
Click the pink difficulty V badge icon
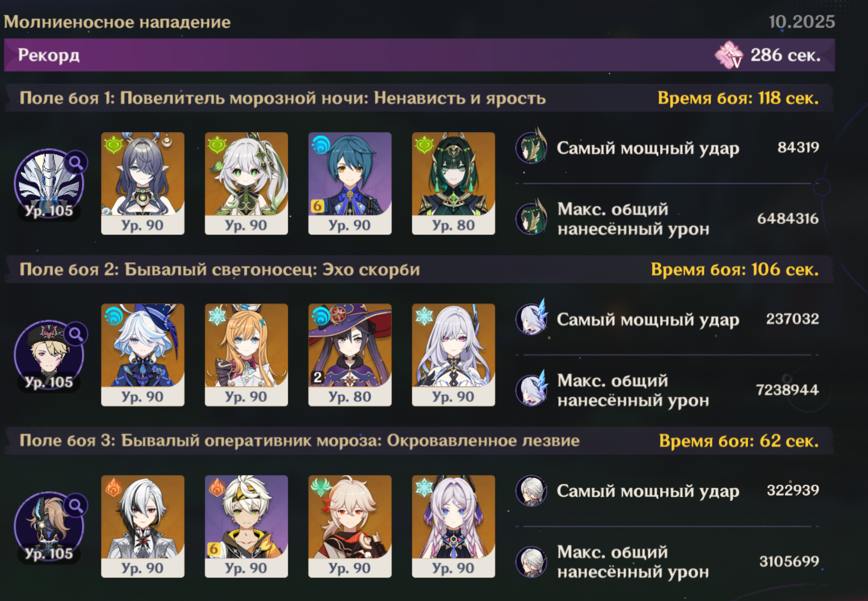(x=728, y=55)
